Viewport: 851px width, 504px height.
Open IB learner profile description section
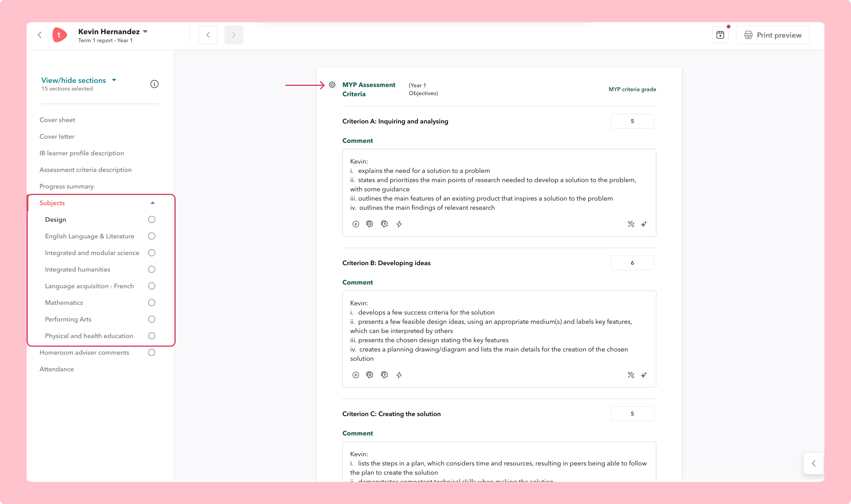[x=82, y=153]
